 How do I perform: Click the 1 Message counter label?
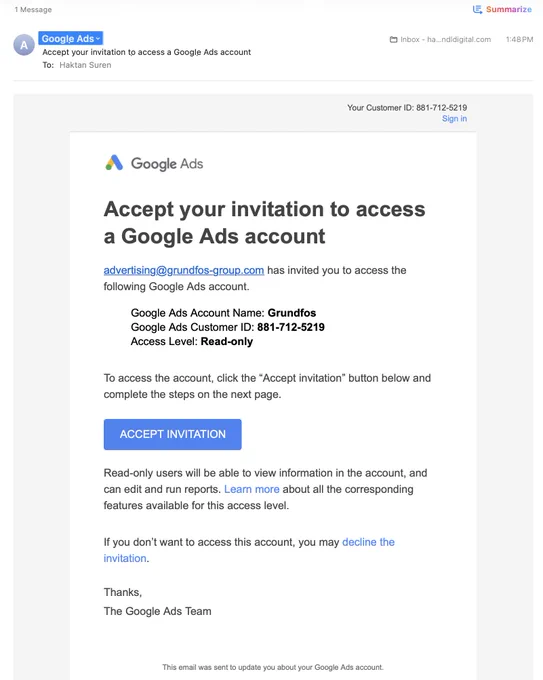[x=33, y=10]
